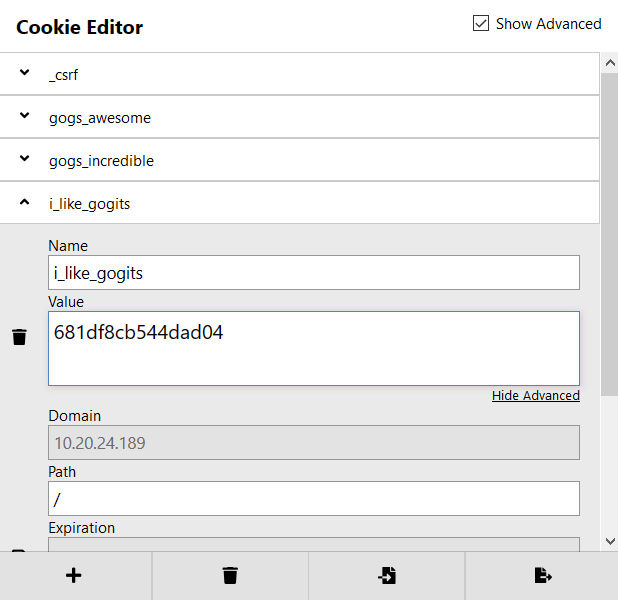Click the Hide Advanced link
Viewport: 618px width, 600px height.
tap(536, 395)
